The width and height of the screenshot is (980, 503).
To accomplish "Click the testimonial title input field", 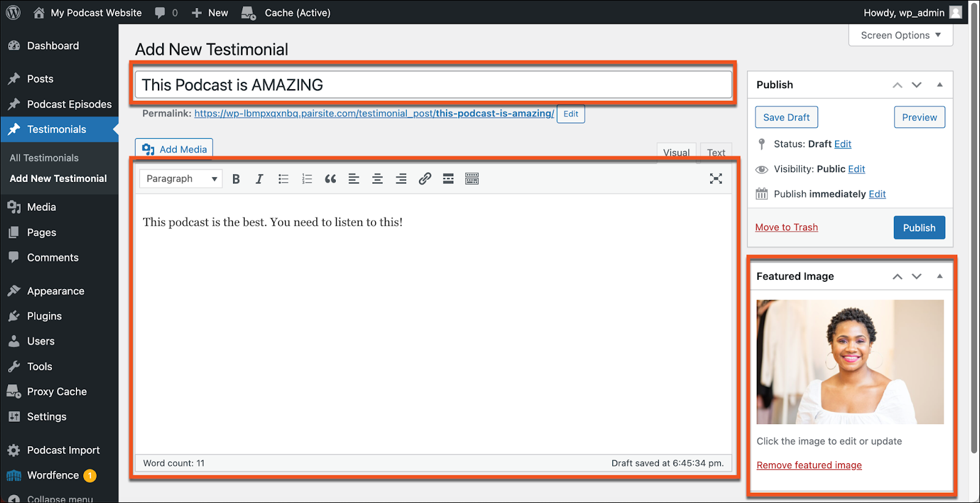I will tap(433, 85).
